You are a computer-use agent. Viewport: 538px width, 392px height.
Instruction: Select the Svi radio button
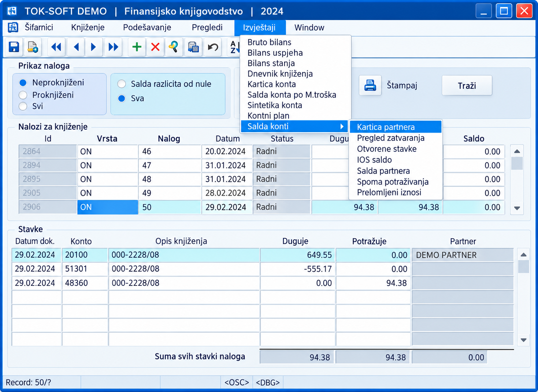click(23, 106)
